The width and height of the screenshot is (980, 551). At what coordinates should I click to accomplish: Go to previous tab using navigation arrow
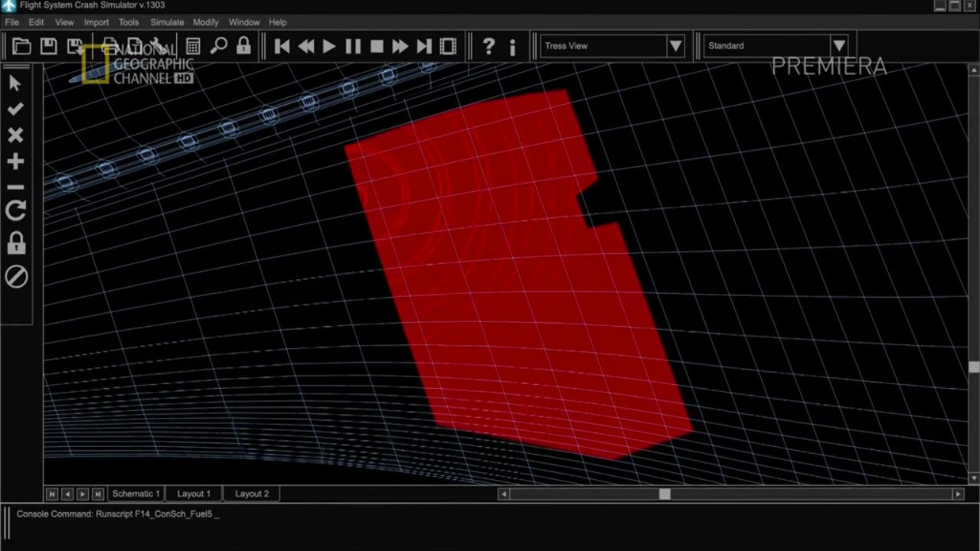coord(67,494)
